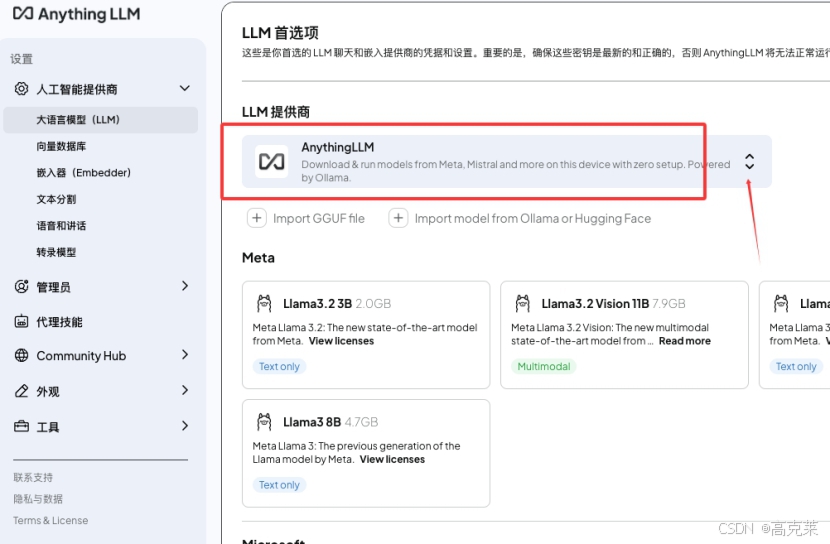The image size is (830, 544).
Task: Open the LLM provider selector up-down arrows
Action: click(749, 161)
